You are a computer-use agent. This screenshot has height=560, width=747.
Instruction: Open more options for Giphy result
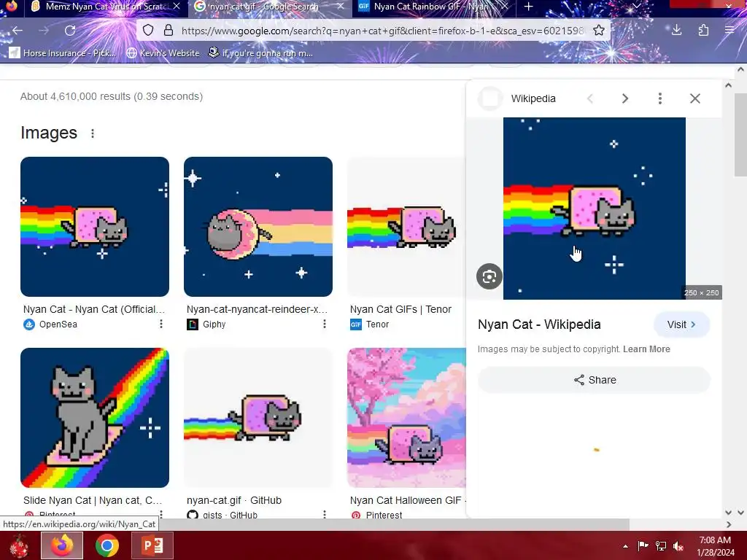(325, 324)
